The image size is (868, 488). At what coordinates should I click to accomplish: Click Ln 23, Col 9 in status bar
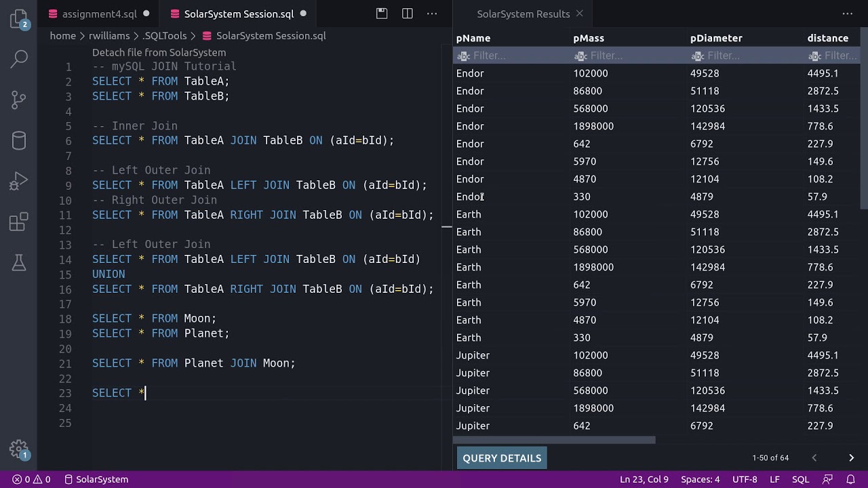click(x=644, y=479)
